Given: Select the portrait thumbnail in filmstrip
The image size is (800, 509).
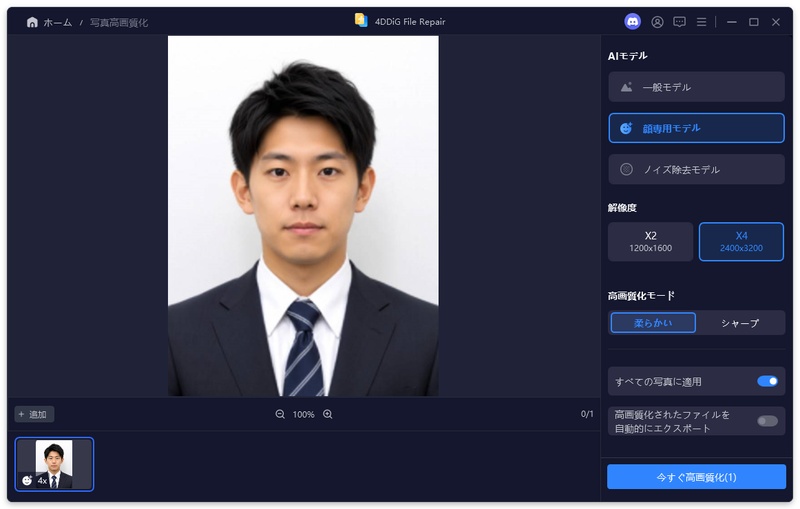Looking at the screenshot, I should point(54,464).
